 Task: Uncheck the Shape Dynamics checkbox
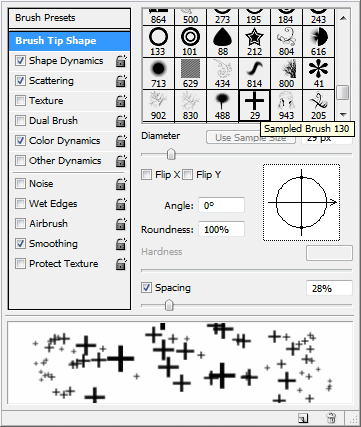coord(20,61)
